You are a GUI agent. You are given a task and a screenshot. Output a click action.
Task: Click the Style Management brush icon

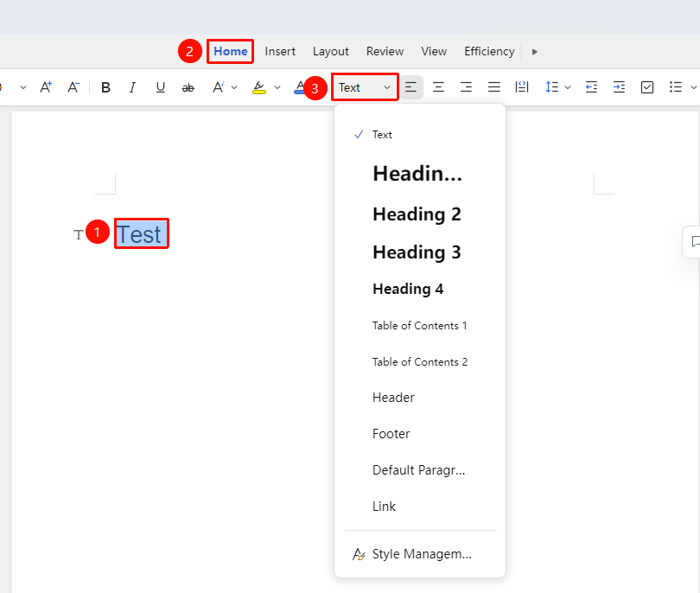point(359,554)
